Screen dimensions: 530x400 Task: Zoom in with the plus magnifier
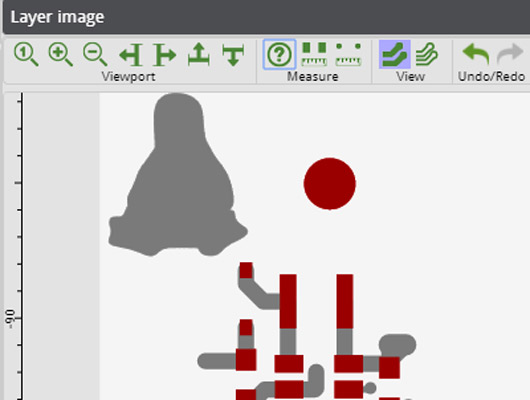61,54
